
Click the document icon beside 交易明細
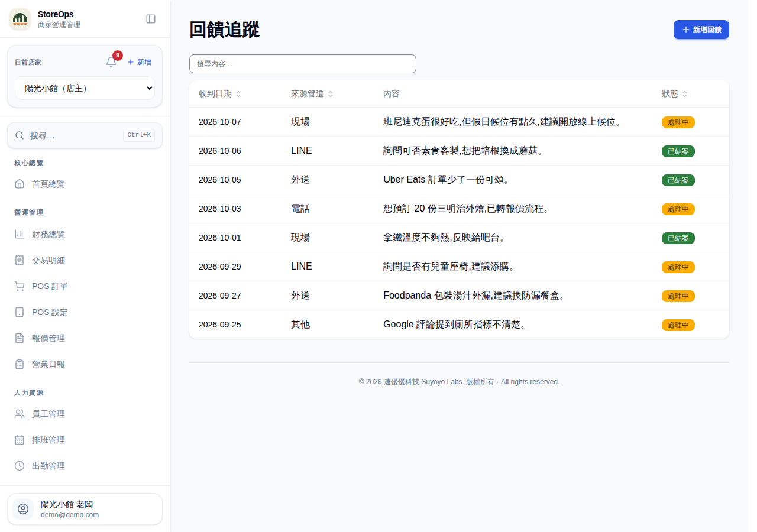click(20, 260)
